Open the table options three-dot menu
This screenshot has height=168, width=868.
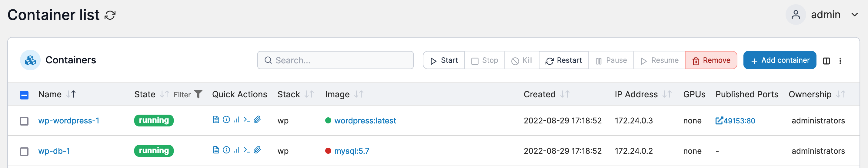pos(840,61)
